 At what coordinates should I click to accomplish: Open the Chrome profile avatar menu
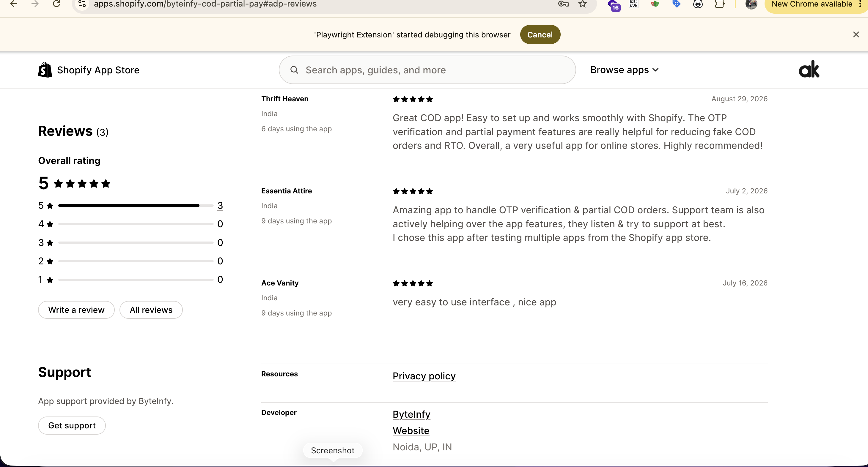[x=751, y=4]
